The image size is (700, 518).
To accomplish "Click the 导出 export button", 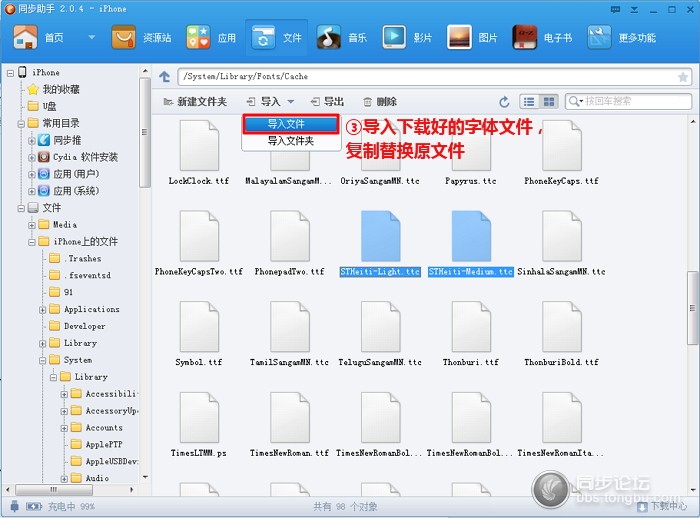I will [327, 102].
